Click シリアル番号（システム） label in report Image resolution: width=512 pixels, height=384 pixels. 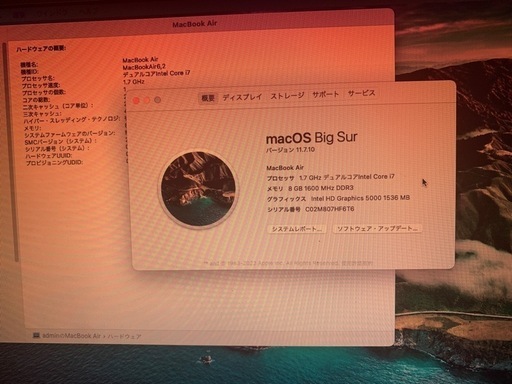point(57,149)
